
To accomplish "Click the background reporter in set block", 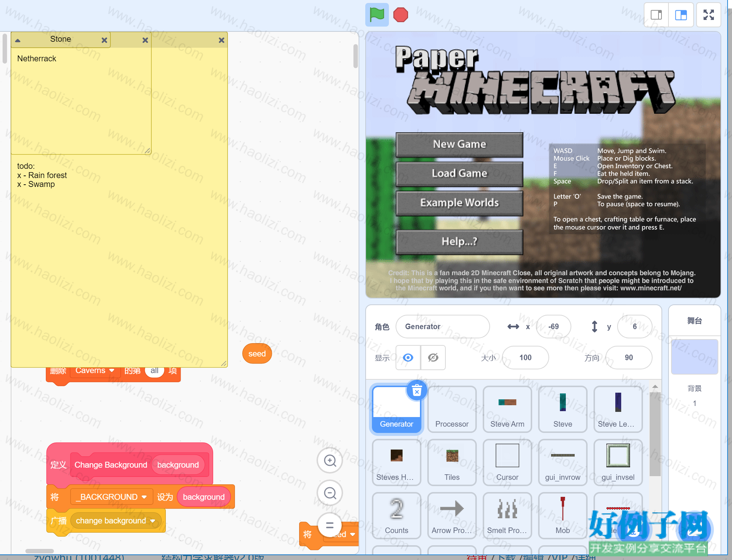I will pyautogui.click(x=203, y=497).
